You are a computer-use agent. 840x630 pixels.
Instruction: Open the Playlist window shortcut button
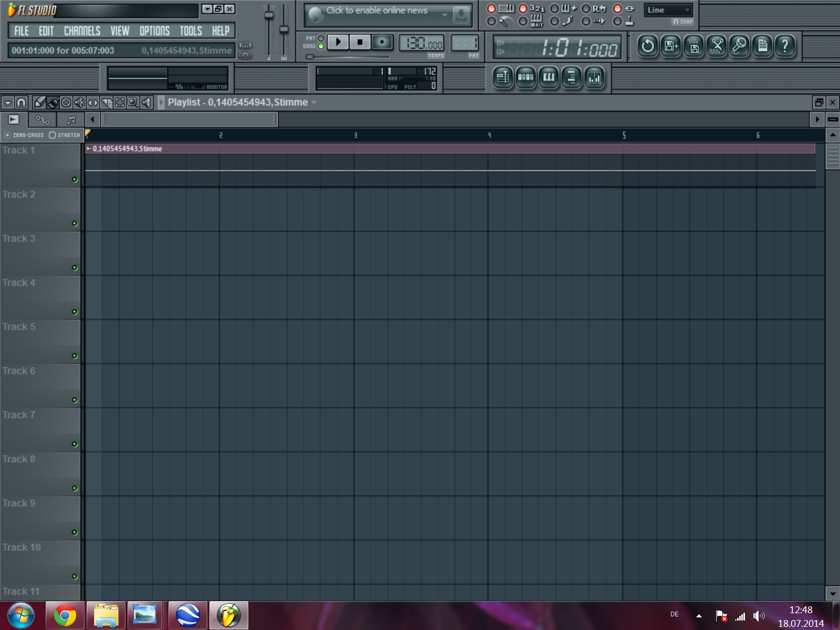tap(503, 78)
